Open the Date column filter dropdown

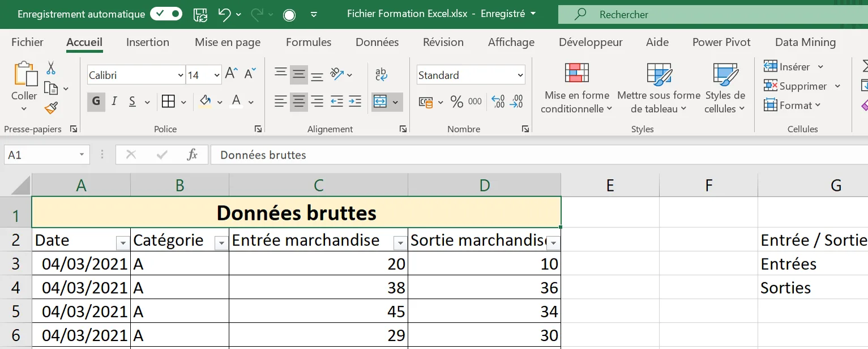(122, 244)
